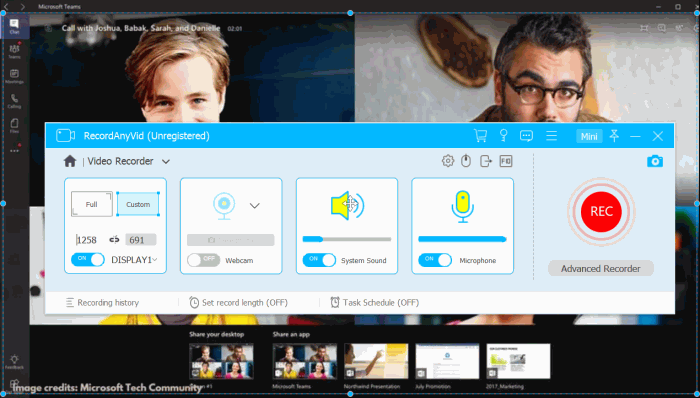700x398 pixels.
Task: Click the mouse cursor settings icon
Action: coord(466,161)
